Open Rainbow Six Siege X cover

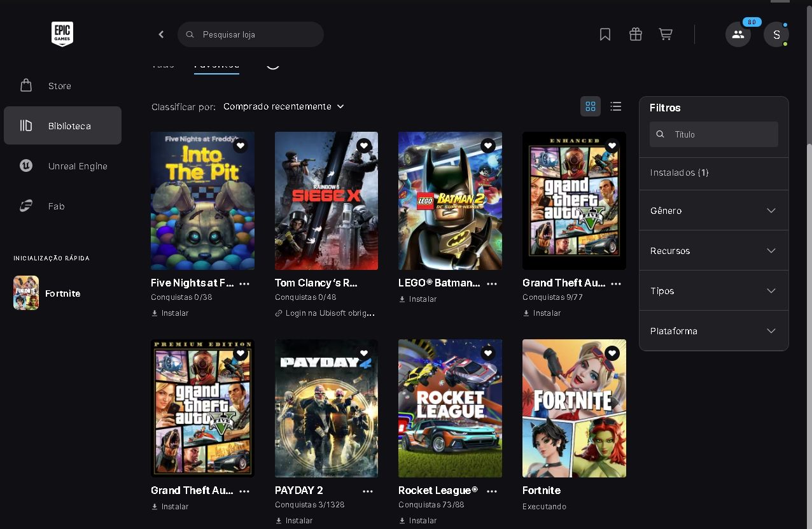click(326, 201)
